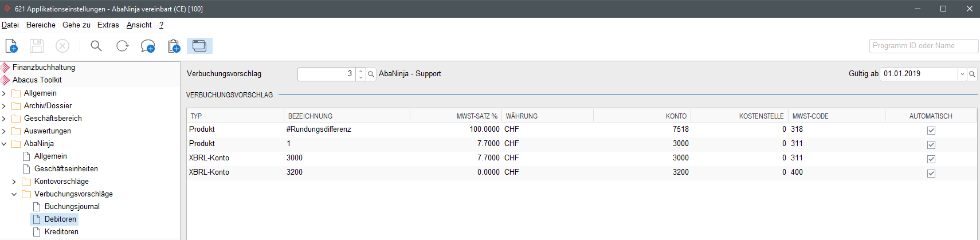
Task: Open the Gültig ab date dropdown
Action: (x=962, y=74)
